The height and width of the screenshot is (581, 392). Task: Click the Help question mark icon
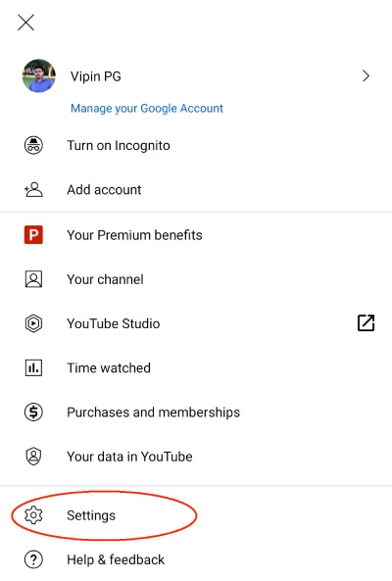click(33, 559)
